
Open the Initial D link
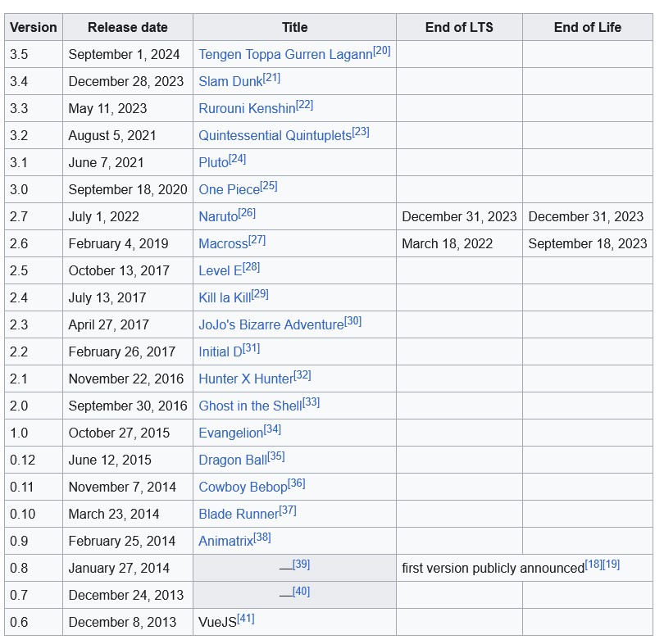(x=221, y=352)
